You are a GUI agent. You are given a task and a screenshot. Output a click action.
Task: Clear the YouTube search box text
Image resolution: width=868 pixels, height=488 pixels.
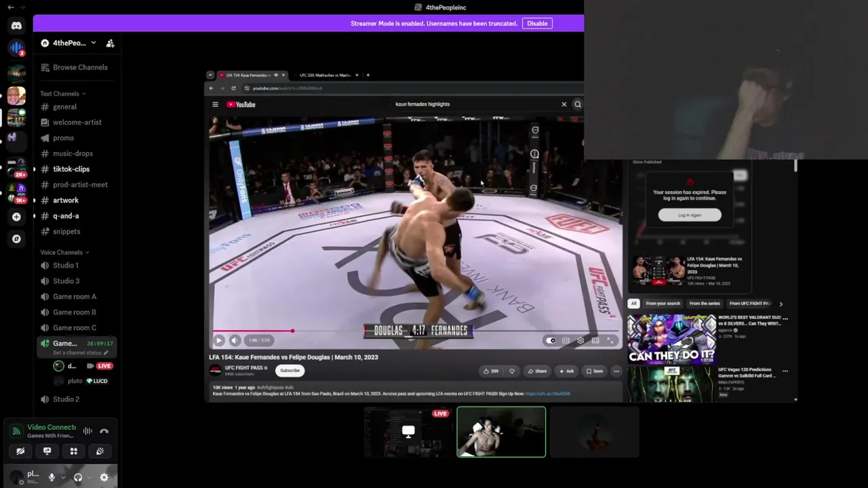coord(564,104)
